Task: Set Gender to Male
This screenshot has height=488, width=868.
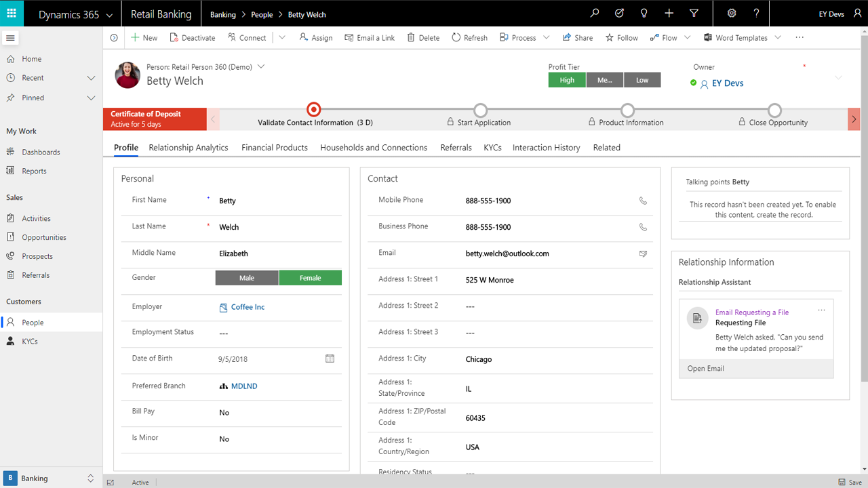Action: tap(247, 278)
